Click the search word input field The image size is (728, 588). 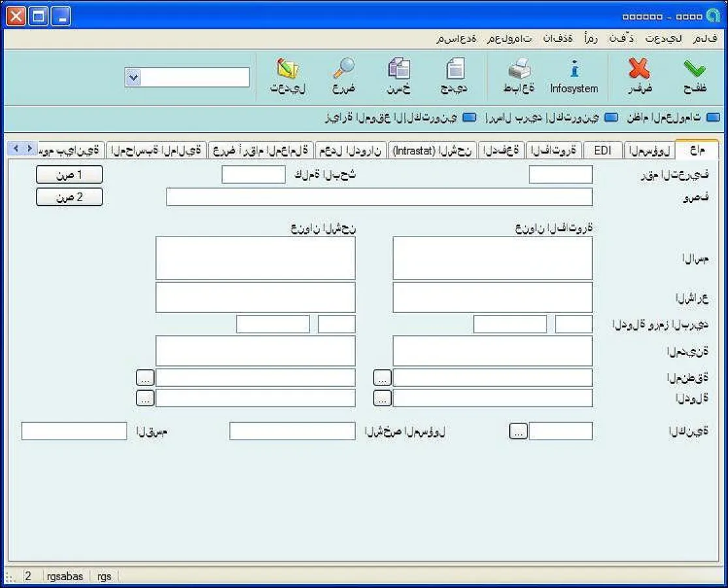tap(253, 174)
